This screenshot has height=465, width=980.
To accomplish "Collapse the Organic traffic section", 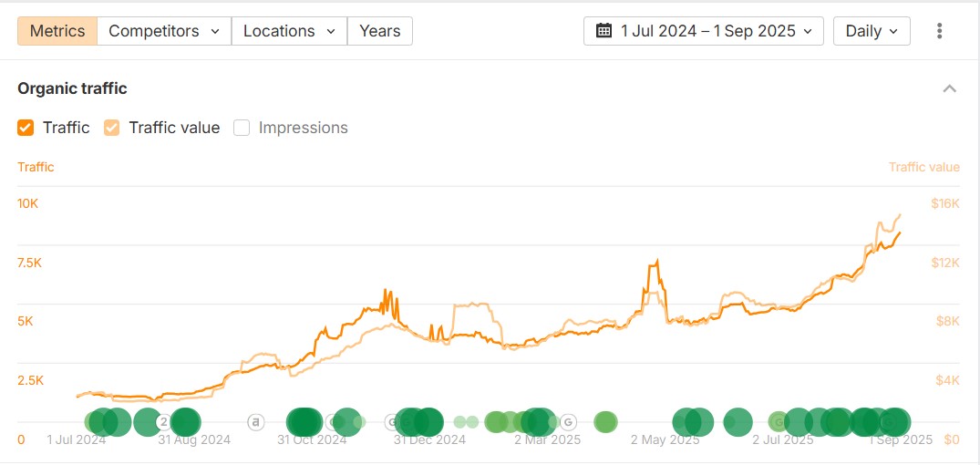I will [949, 89].
